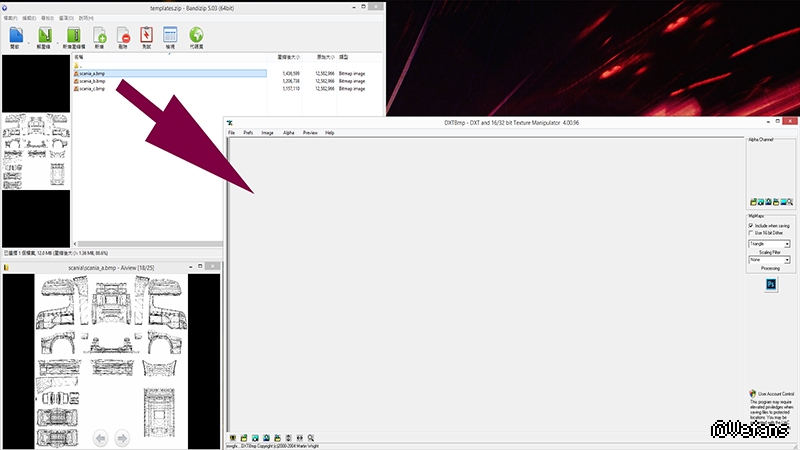The width and height of the screenshot is (800, 450).
Task: Click the previous image arrow in viewer
Action: click(x=100, y=437)
